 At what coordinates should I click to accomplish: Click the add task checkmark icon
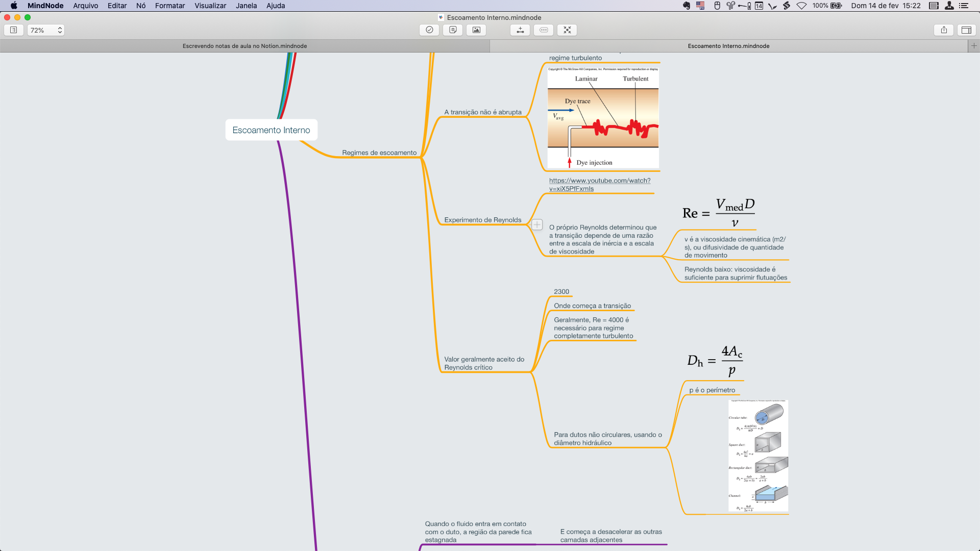click(x=429, y=30)
